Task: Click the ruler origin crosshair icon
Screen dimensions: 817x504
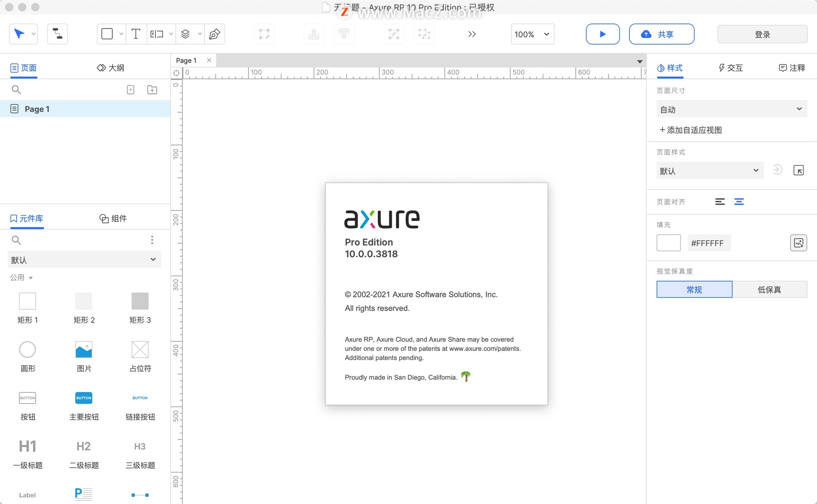Action: pyautogui.click(x=176, y=73)
